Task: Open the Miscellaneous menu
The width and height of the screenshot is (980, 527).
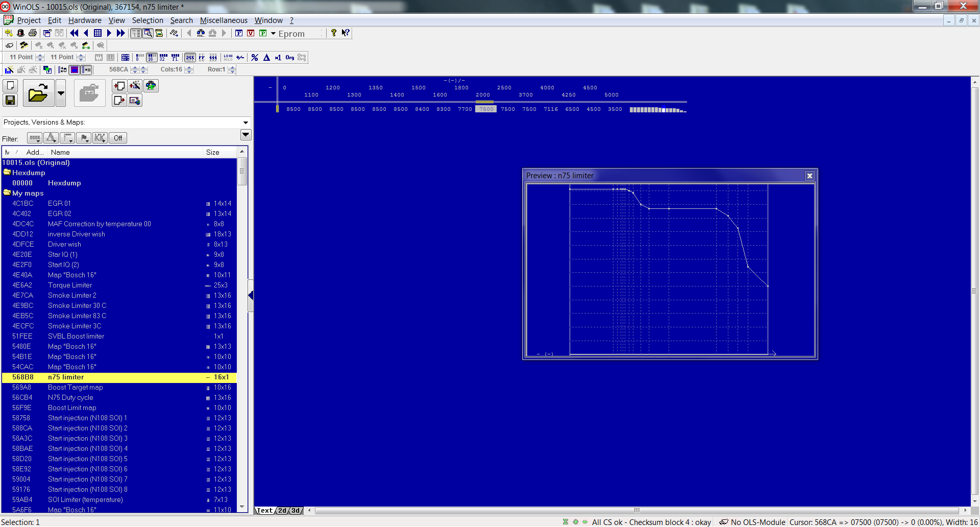Action: tap(224, 20)
